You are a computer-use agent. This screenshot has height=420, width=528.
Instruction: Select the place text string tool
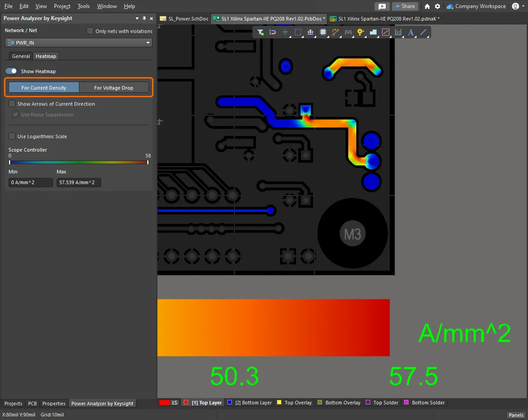coord(411,32)
